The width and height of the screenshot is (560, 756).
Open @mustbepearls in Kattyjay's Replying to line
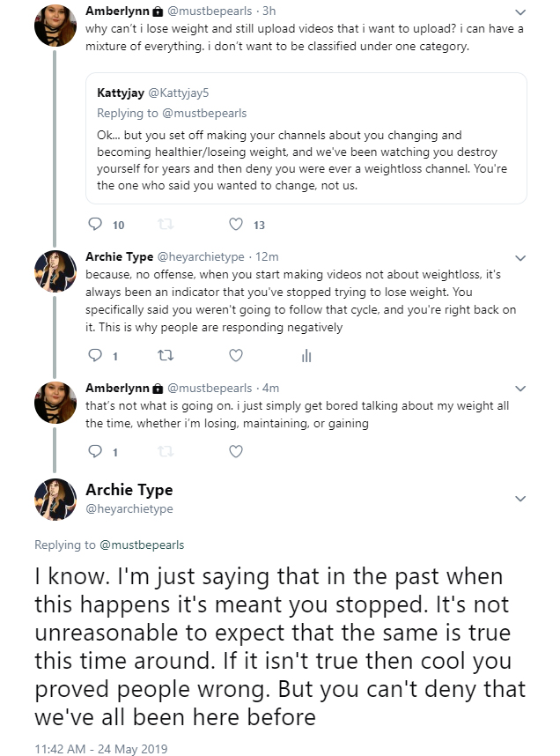click(x=204, y=114)
